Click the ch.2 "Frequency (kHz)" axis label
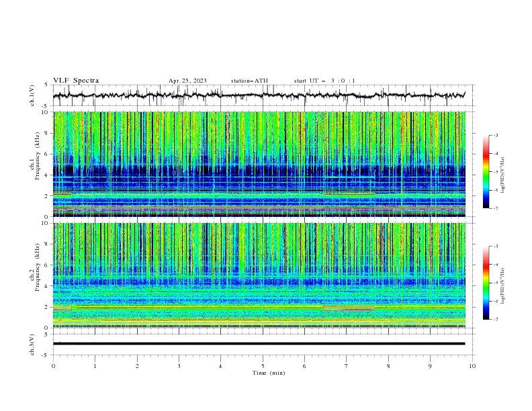This screenshot has width=532, height=411. tap(37, 267)
